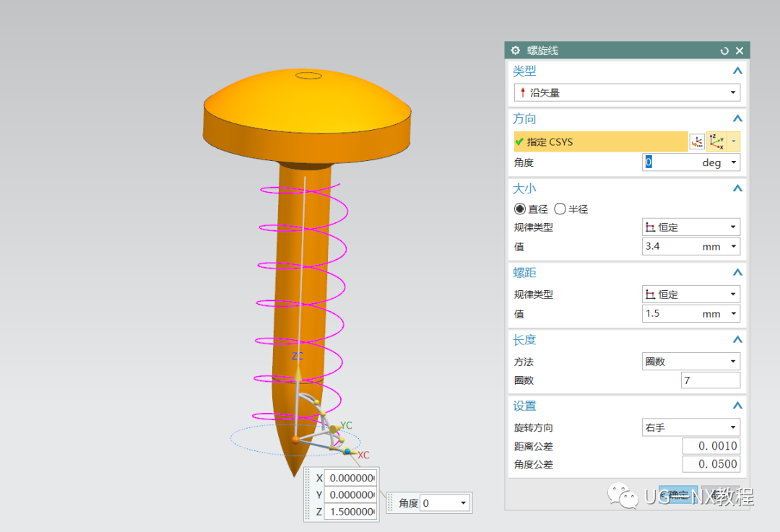This screenshot has height=532, width=780.
Task: Select the 直径 radio button
Action: coord(520,209)
